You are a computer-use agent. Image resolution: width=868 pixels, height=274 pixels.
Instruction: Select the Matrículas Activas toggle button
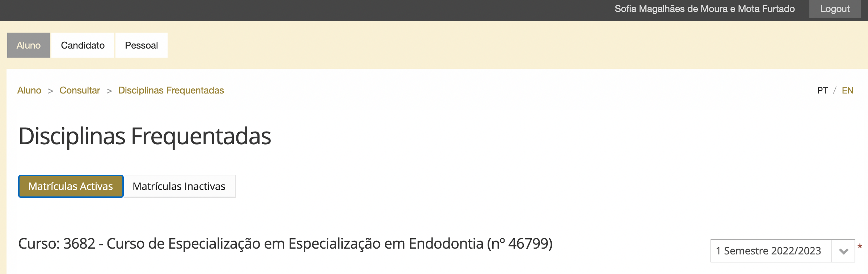pyautogui.click(x=71, y=186)
